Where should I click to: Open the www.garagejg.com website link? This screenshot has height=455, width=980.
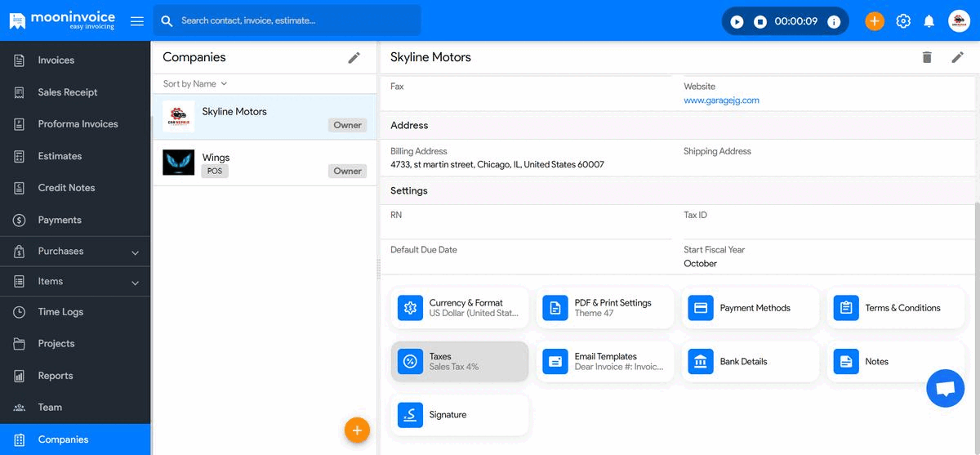(721, 100)
